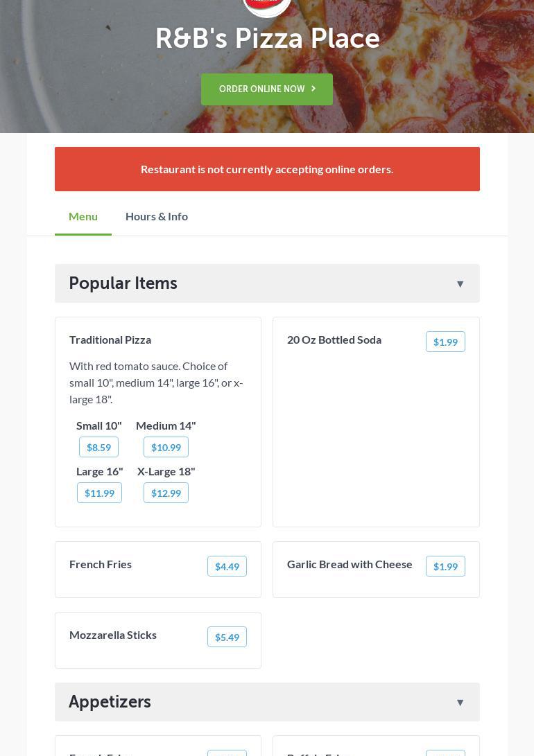Click the Popular Items heading
Screen dimensions: 534x756
point(123,283)
